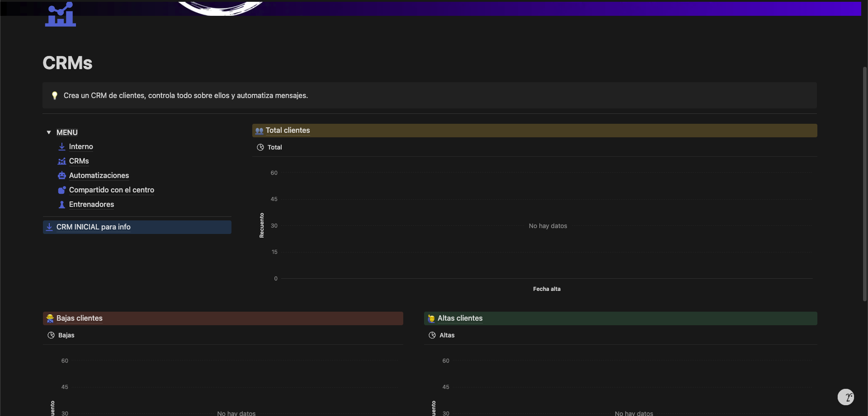Click the Compartido con el centro icon
The height and width of the screenshot is (416, 868).
click(62, 190)
